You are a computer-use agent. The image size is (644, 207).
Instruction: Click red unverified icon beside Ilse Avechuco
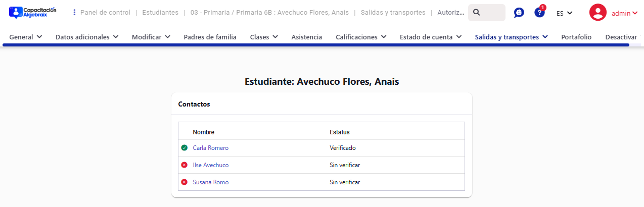[x=185, y=165]
